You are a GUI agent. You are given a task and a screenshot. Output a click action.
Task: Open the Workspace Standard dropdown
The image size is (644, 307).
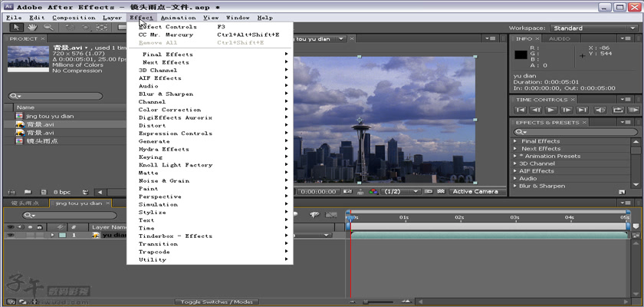point(594,28)
